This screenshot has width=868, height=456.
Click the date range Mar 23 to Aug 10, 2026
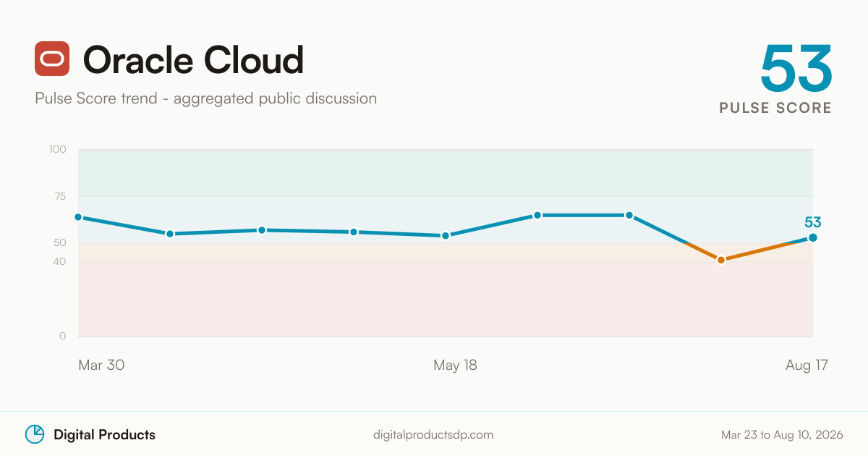pos(782,435)
